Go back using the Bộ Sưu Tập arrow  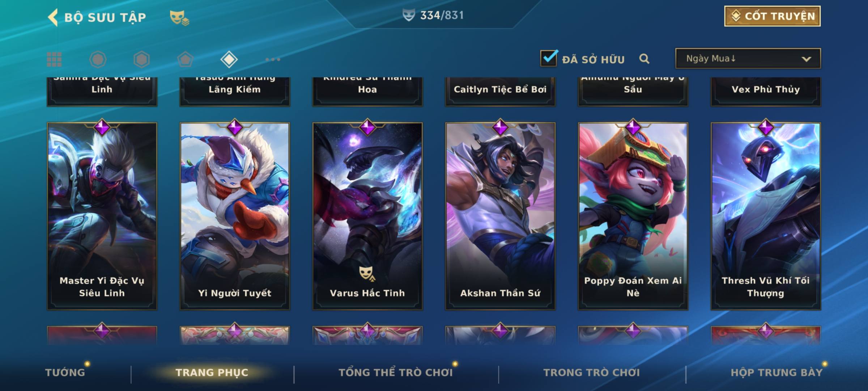pos(53,17)
